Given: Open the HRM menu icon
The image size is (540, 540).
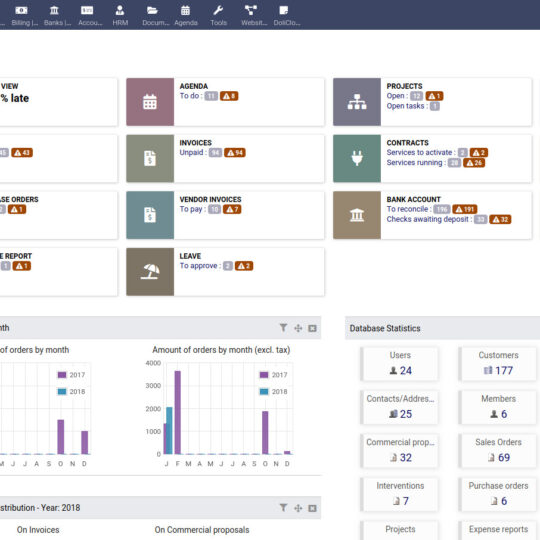Looking at the screenshot, I should tap(120, 11).
